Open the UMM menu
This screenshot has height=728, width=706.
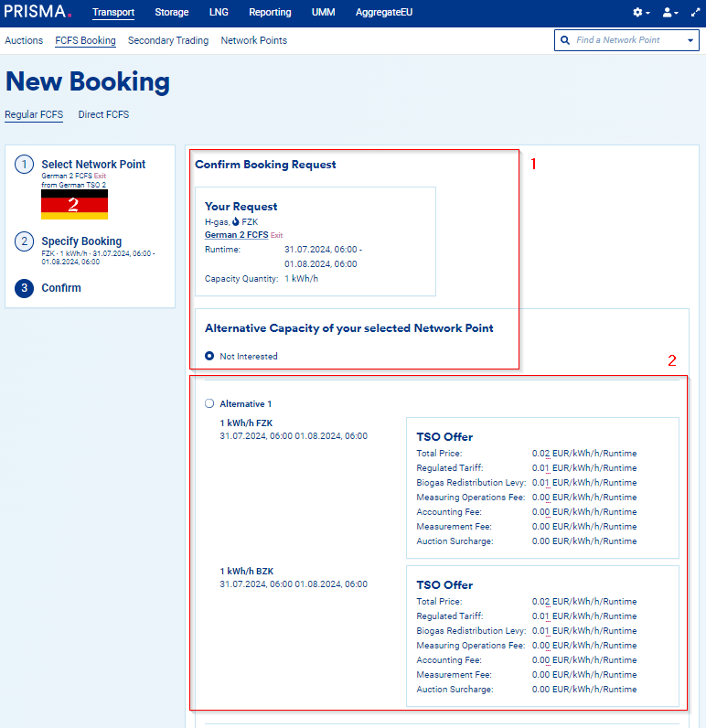(323, 13)
